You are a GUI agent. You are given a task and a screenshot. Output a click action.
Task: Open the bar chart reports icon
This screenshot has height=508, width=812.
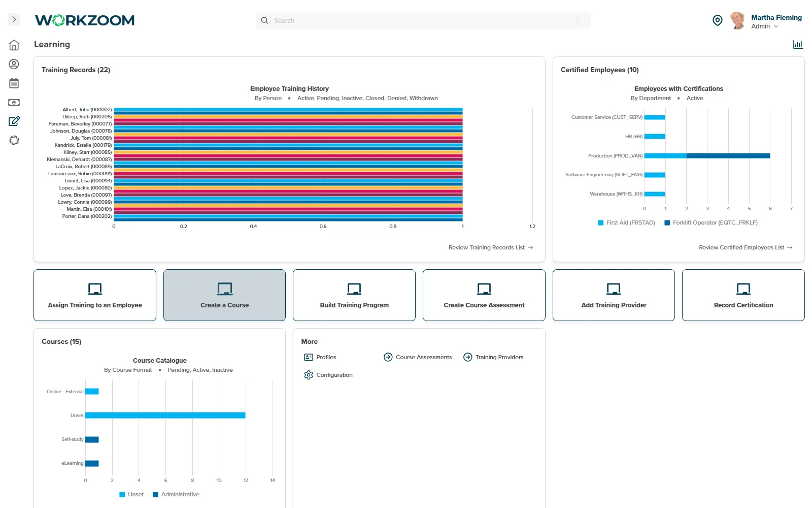(798, 45)
